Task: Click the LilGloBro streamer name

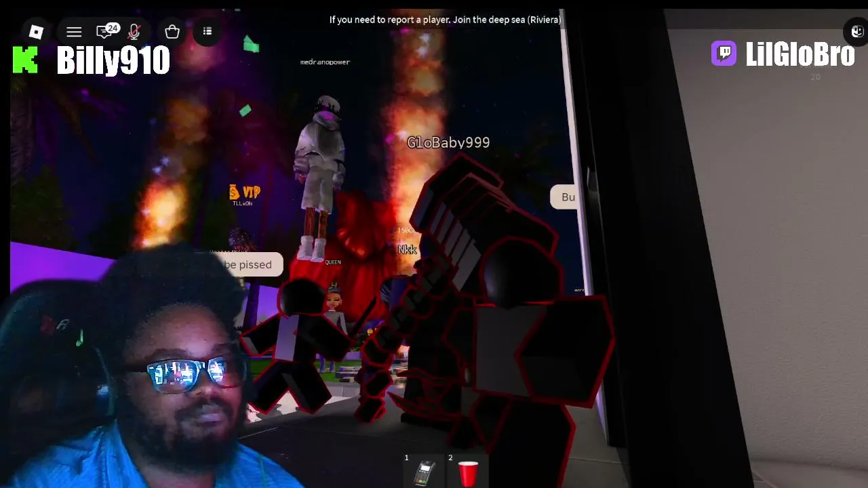Action: click(x=800, y=54)
